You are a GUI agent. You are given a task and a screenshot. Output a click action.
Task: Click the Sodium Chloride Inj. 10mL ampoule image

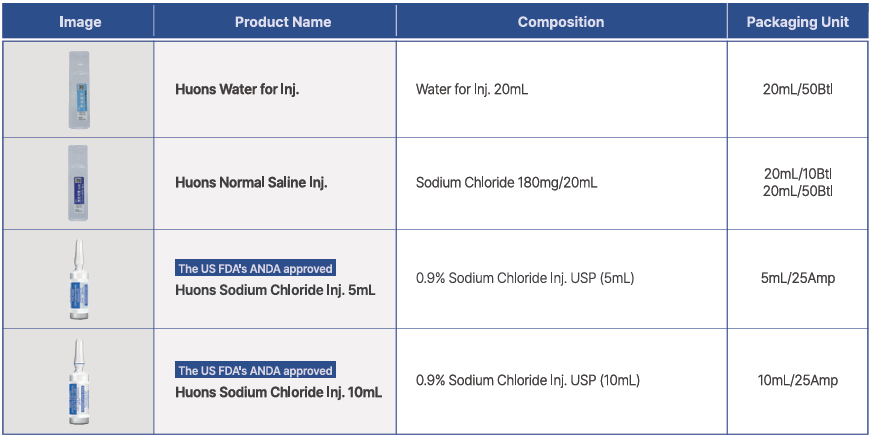pos(78,380)
